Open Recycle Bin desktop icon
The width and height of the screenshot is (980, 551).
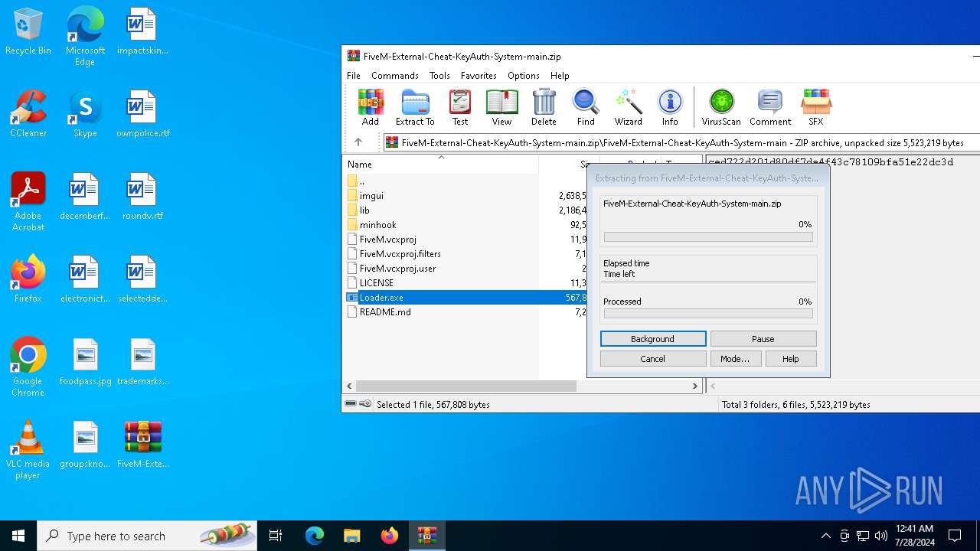28,32
